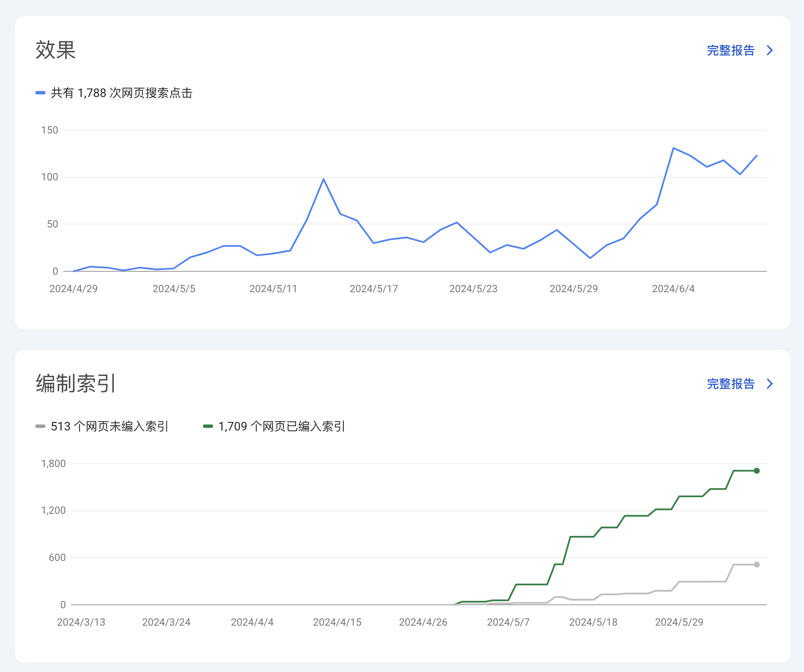Click the legend text 共有 1,788 次网页搜索点击

click(x=122, y=93)
